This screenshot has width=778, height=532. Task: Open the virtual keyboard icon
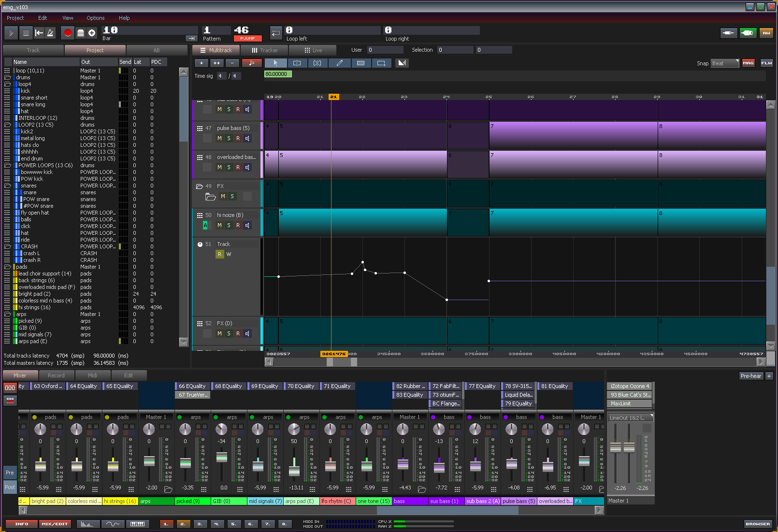pyautogui.click(x=138, y=524)
